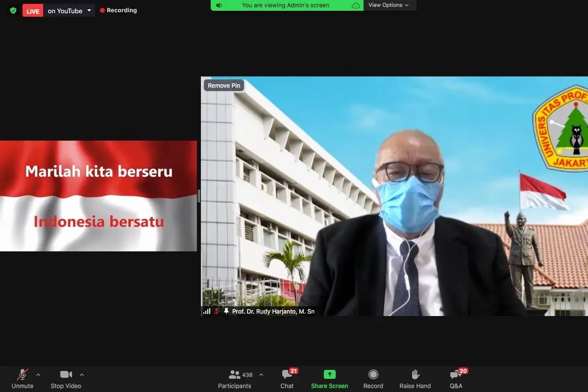Click the speaker icon in the green sharing bar
Screen dimensions: 588x392
(x=219, y=5)
